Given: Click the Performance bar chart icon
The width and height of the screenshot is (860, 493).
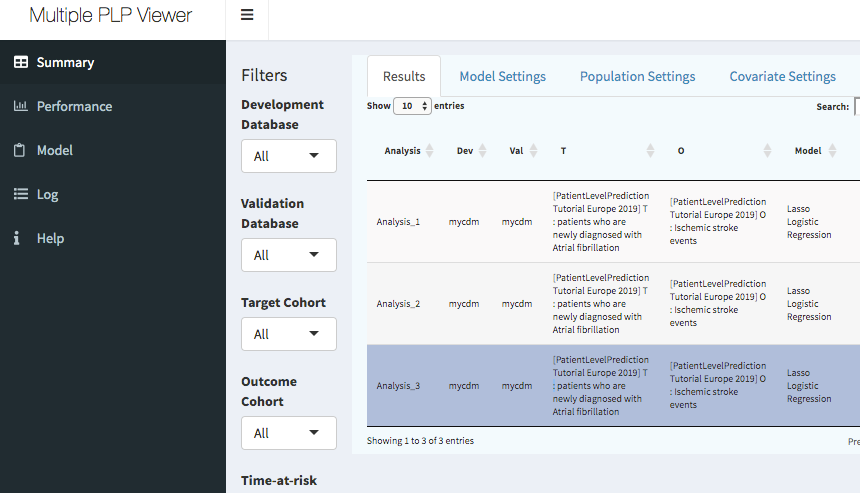Looking at the screenshot, I should (x=20, y=106).
